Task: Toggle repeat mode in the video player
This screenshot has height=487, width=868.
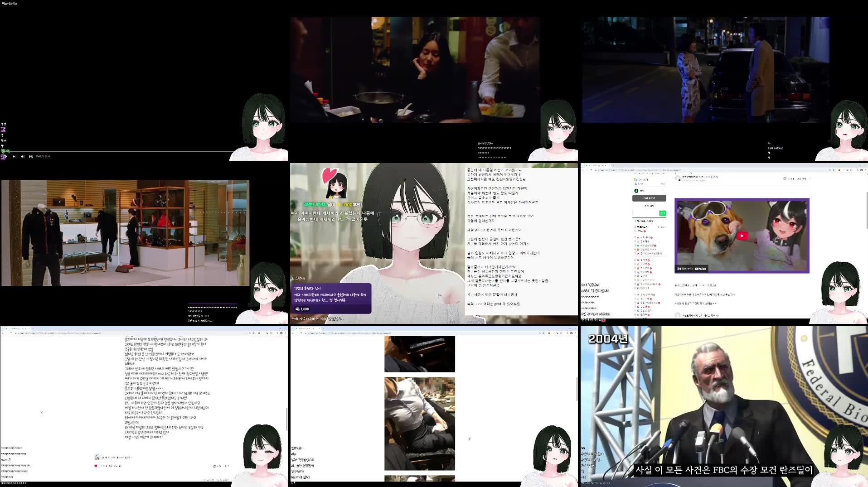Action: 31,156
